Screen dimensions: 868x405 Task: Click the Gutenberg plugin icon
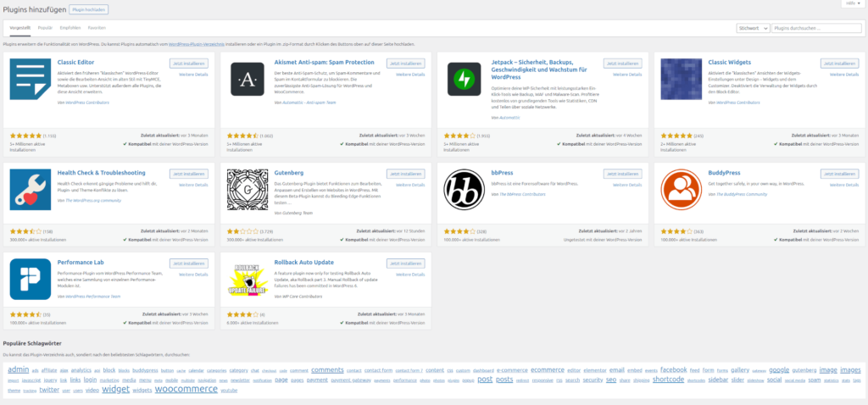[x=248, y=190]
